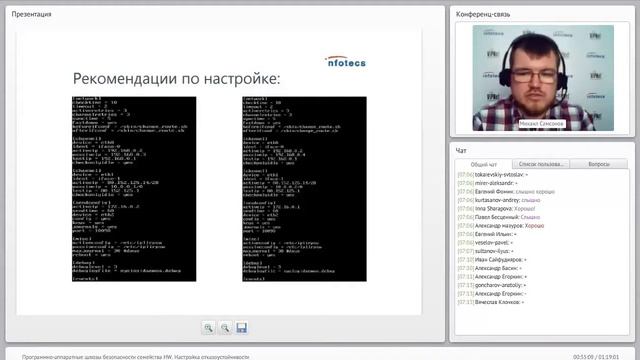Select the chat message from Иван Сайфудияров
The height and width of the screenshot is (360, 640).
coord(492,260)
